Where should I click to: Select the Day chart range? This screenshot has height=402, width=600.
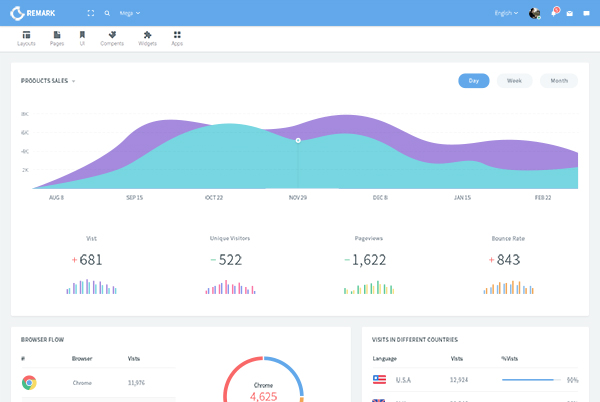click(x=473, y=80)
